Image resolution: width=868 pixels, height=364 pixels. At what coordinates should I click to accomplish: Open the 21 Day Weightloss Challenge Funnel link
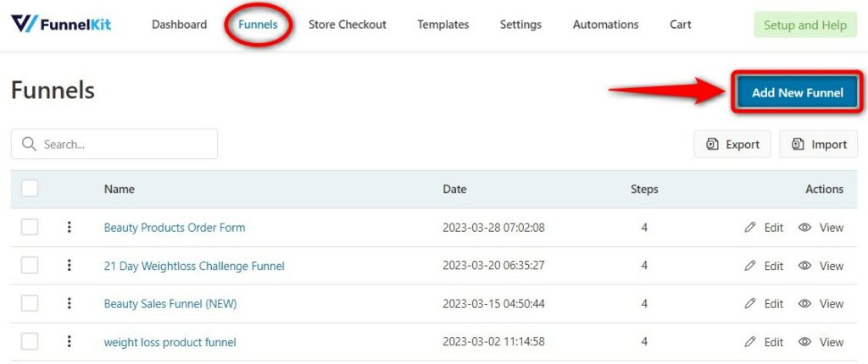(194, 266)
